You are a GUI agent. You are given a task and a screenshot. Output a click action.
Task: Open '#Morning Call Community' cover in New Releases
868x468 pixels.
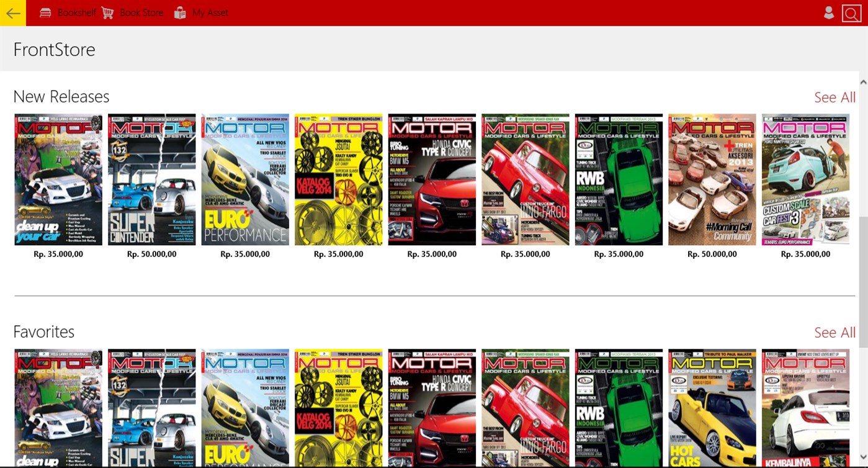(x=712, y=179)
